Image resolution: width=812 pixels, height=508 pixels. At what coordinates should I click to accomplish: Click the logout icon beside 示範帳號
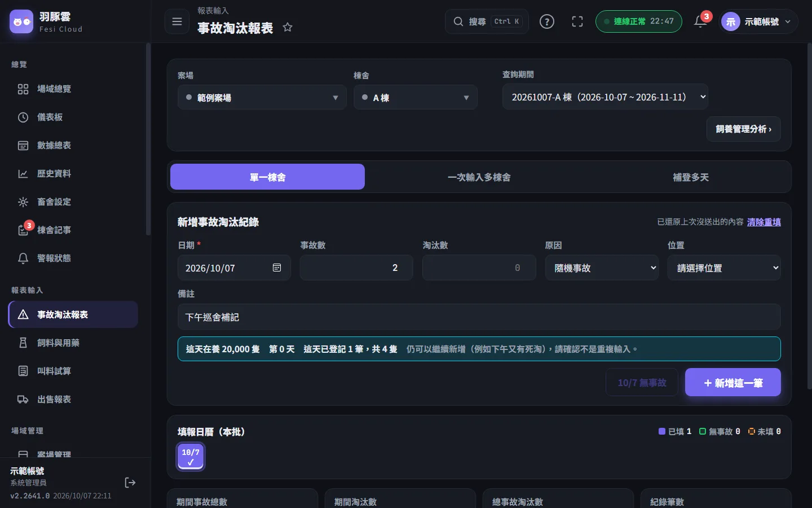point(130,483)
